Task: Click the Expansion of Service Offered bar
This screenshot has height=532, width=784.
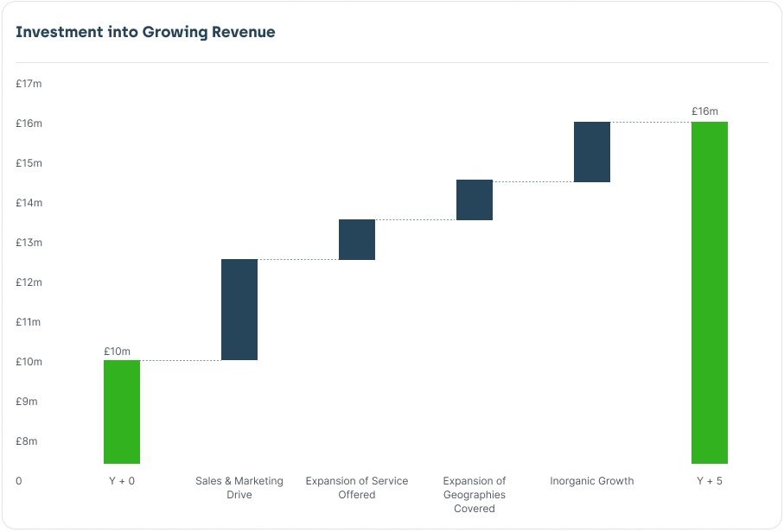Action: (357, 239)
